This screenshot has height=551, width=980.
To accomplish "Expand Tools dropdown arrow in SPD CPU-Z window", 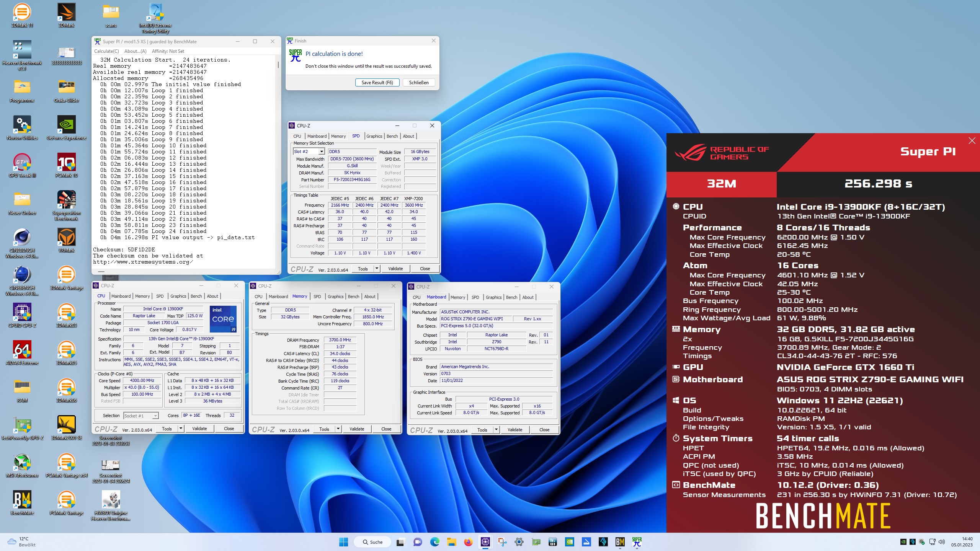I will pos(377,269).
